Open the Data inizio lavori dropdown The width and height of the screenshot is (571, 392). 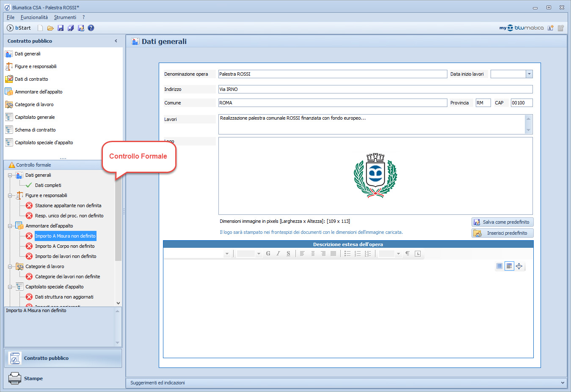[529, 74]
